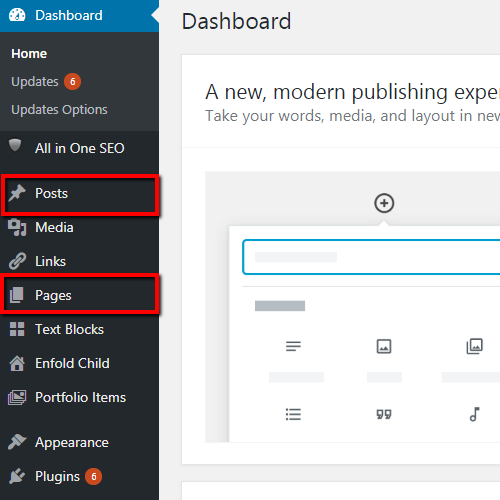This screenshot has width=500, height=500.
Task: Open the Updates submenu link
Action: pos(35,82)
